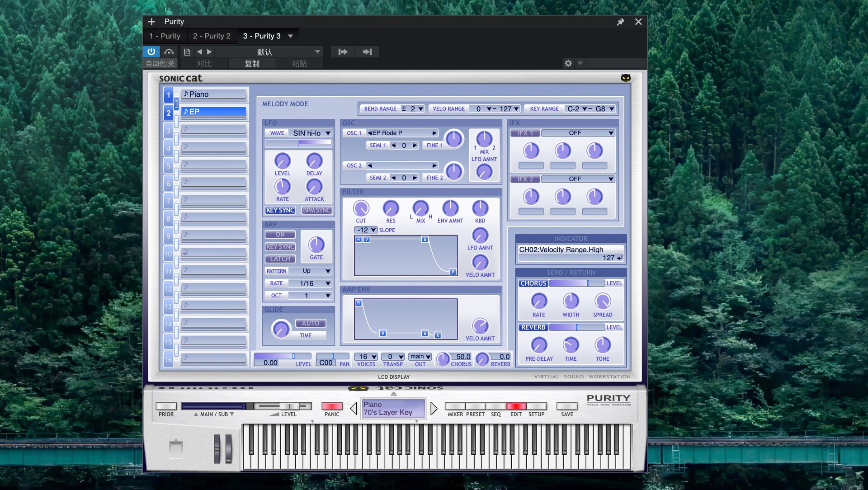Open the 3 - Purity 3 tab
This screenshot has height=490, width=868.
262,36
